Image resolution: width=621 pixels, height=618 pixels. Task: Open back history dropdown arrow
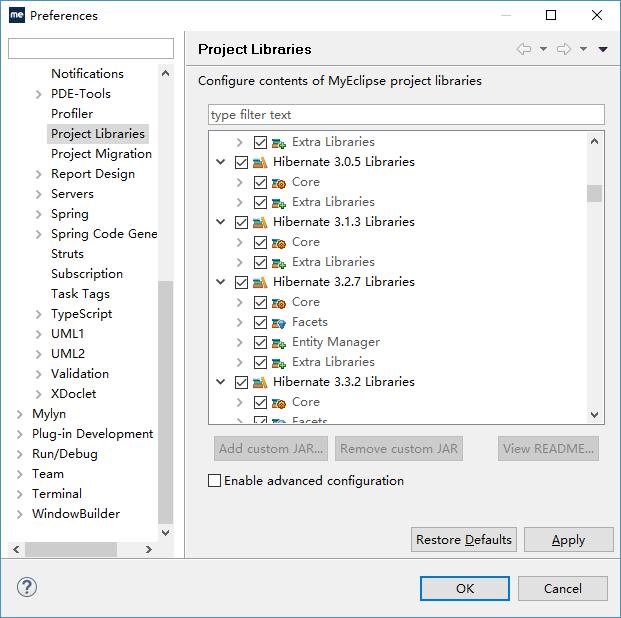click(543, 49)
